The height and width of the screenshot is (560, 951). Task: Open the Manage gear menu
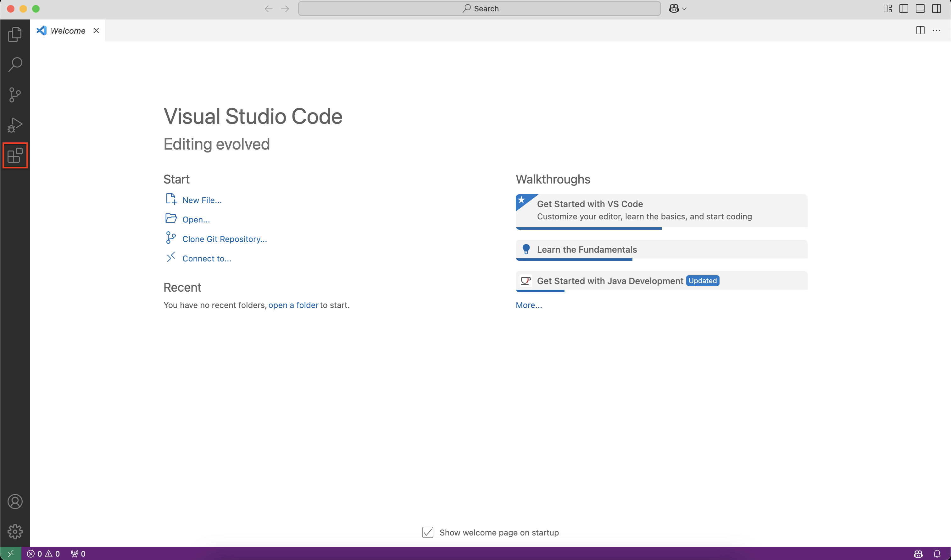click(x=15, y=531)
